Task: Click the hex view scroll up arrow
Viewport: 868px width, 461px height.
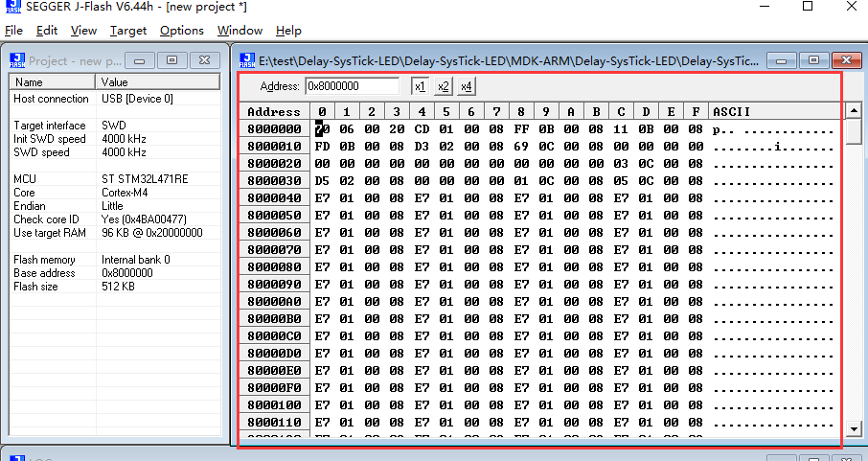Action: point(854,111)
